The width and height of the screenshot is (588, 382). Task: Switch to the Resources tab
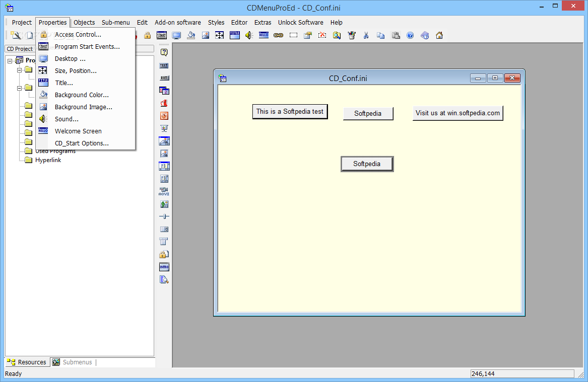(27, 362)
